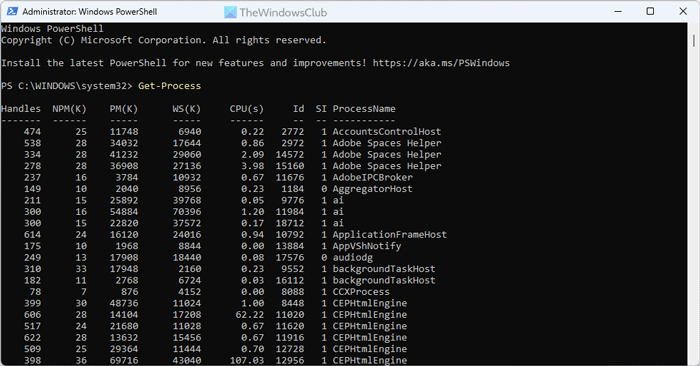Click CEPHtmlEngine with Id 12728
This screenshot has width=700, height=366.
click(370, 349)
